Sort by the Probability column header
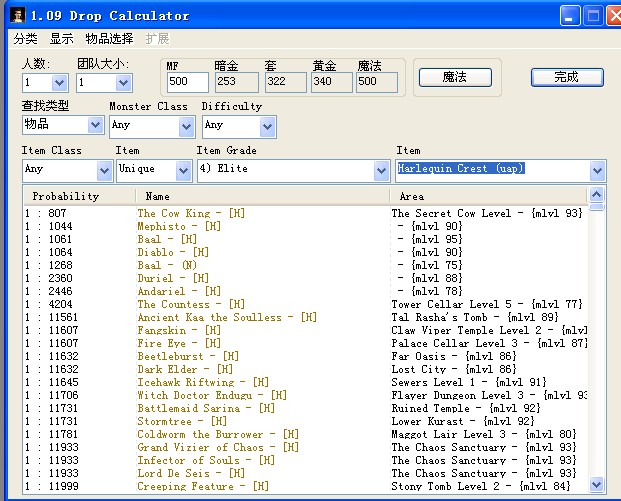Image resolution: width=621 pixels, height=501 pixels. [79, 196]
